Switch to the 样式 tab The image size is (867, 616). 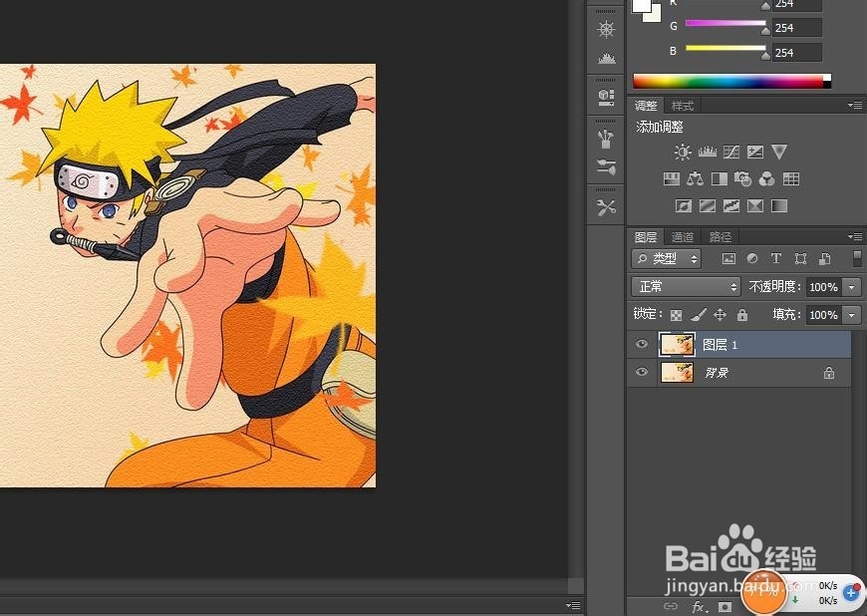[683, 106]
